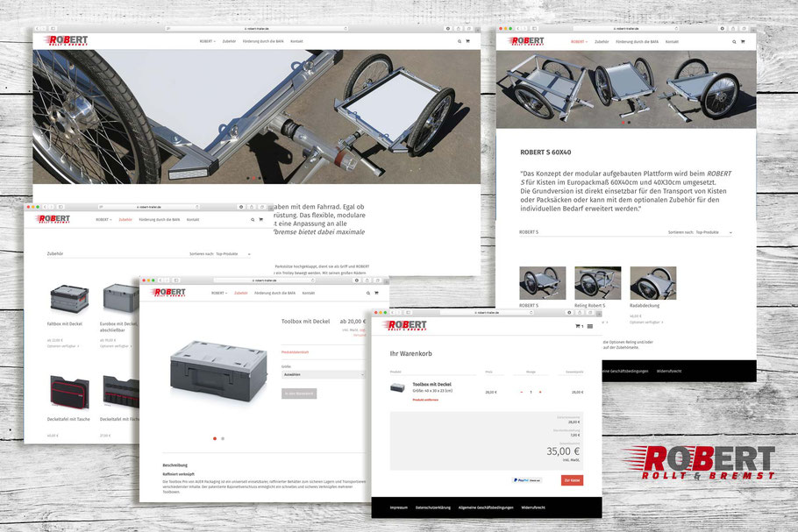798x532 pixels.
Task: Open 'Förderung durch die BAFA' in the Zubehör list window
Action: click(160, 220)
